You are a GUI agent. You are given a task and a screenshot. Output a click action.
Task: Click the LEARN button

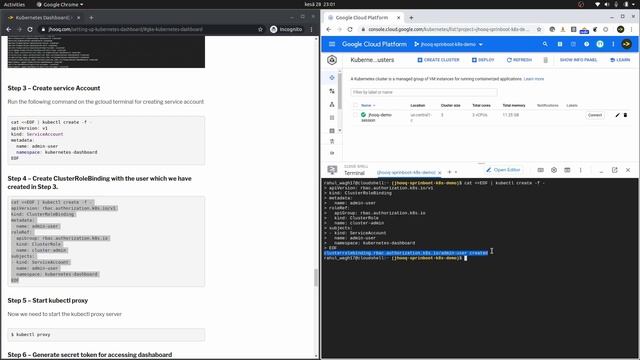pyautogui.click(x=620, y=60)
